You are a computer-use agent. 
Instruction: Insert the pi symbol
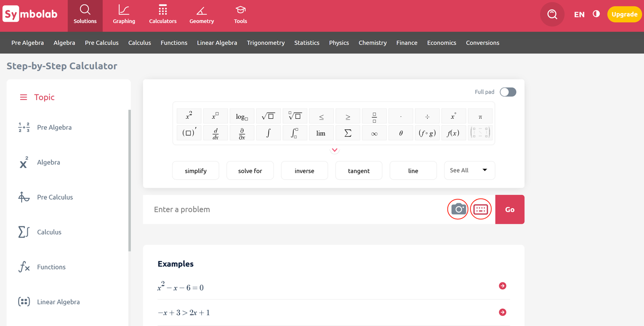click(x=480, y=116)
